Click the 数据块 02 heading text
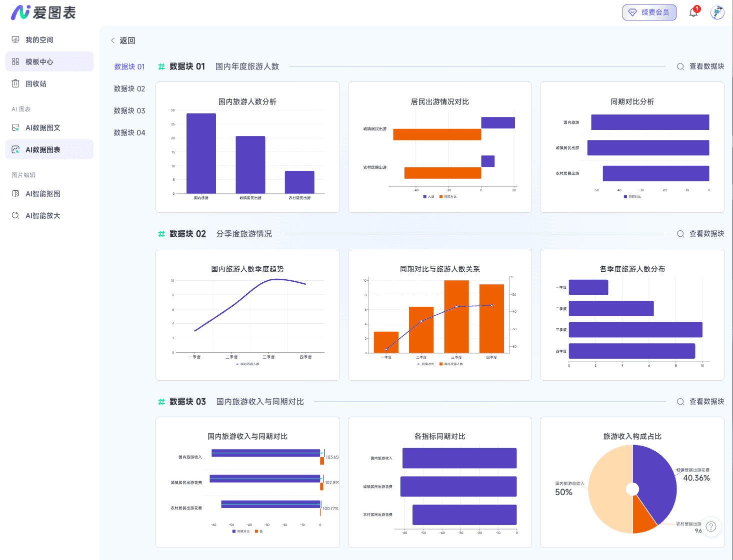The image size is (733, 560). [187, 234]
